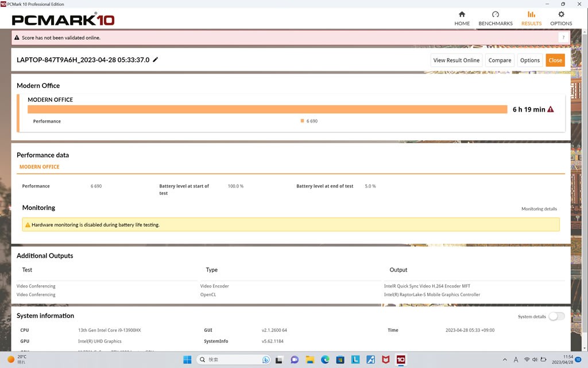This screenshot has height=368, width=588.
Task: Click the View Result Online button
Action: tap(456, 60)
